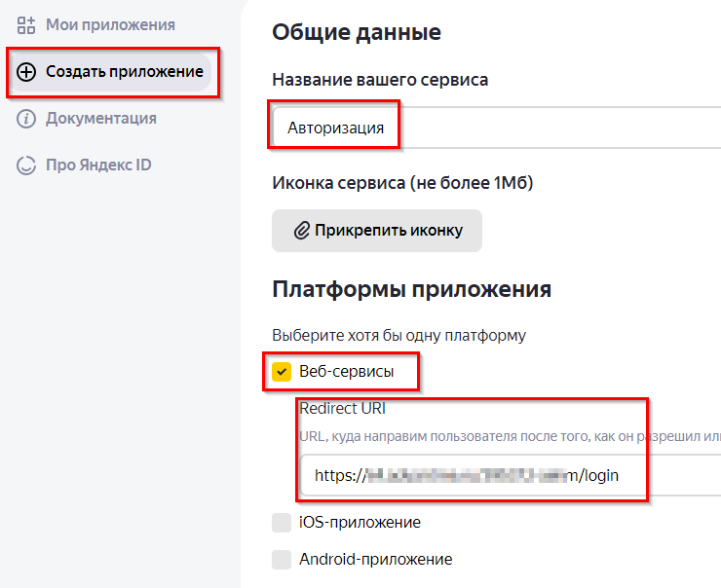Click the plus icon for Создать приложение
Image resolution: width=721 pixels, height=588 pixels.
tap(26, 72)
